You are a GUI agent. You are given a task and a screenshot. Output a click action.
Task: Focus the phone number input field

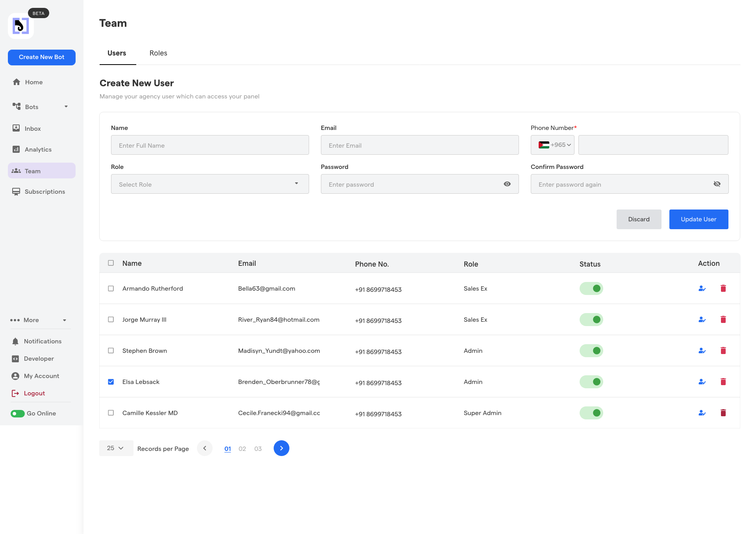coord(653,145)
